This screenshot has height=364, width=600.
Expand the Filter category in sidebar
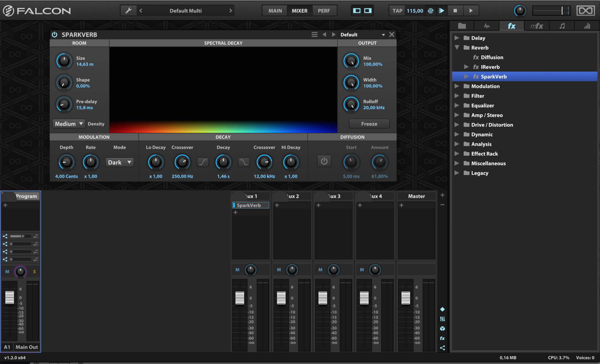[457, 95]
